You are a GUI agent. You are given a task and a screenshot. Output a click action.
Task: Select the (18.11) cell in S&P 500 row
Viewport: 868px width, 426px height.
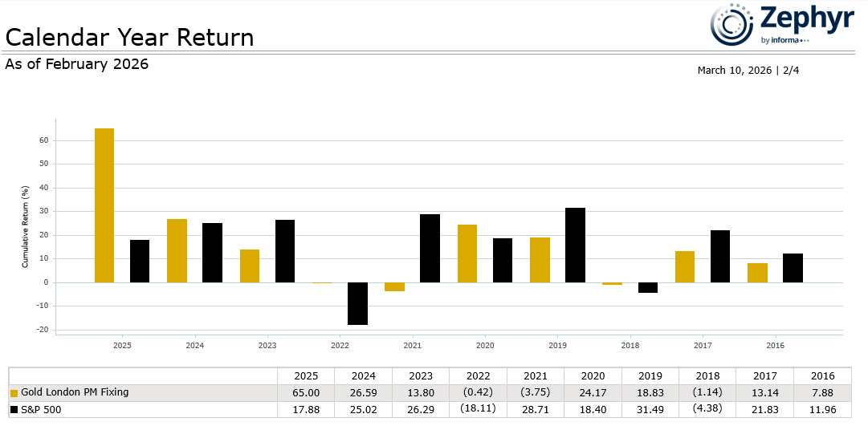pyautogui.click(x=478, y=409)
